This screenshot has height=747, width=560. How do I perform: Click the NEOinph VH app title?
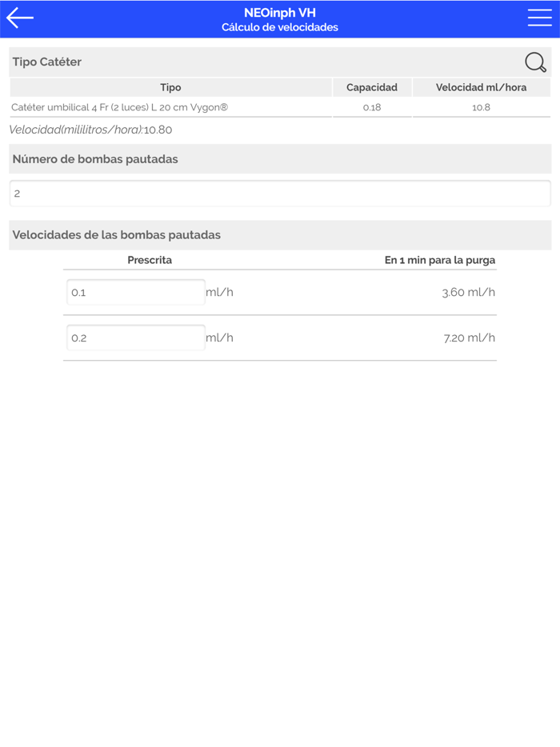click(x=280, y=13)
